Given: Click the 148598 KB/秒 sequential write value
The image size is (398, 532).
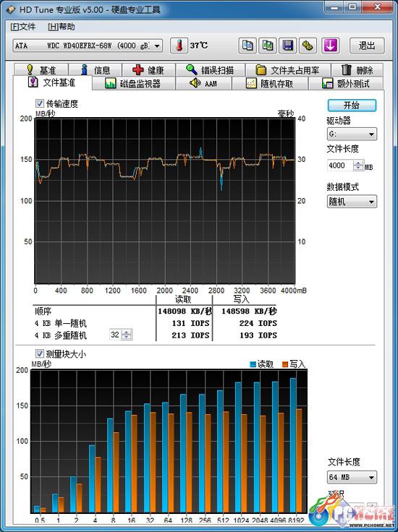Looking at the screenshot, I should [249, 311].
